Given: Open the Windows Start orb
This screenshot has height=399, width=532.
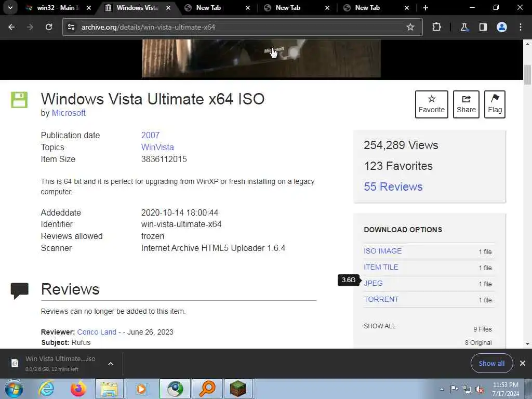Looking at the screenshot, I should point(14,389).
